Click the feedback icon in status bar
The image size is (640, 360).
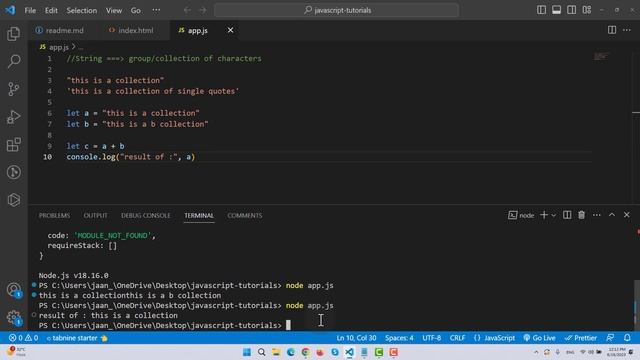[610, 338]
